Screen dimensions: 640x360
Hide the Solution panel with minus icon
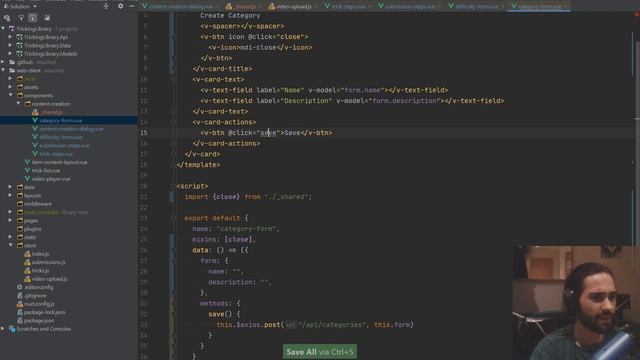coord(132,6)
